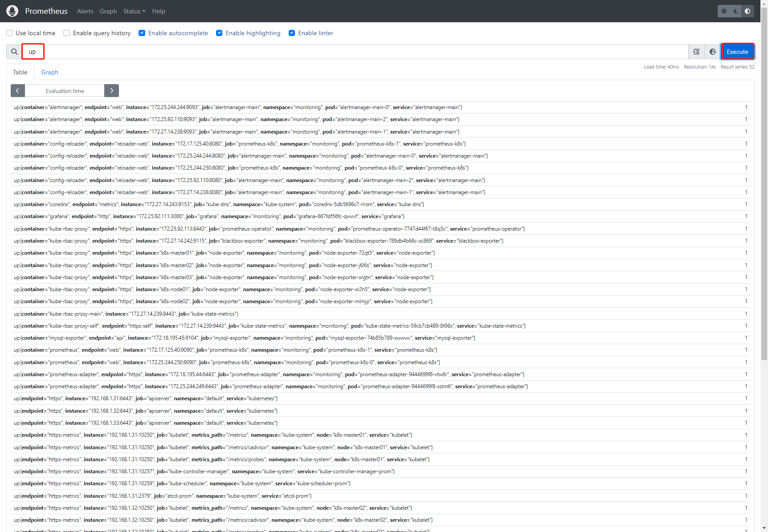Click the etcd-prom job result row
The height and width of the screenshot is (532, 768).
(380, 496)
